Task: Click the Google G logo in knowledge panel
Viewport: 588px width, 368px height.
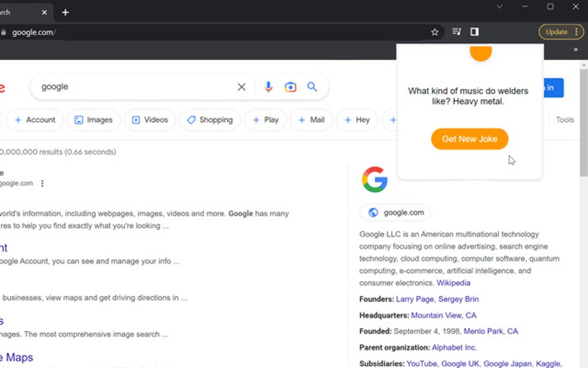Action: [x=375, y=181]
